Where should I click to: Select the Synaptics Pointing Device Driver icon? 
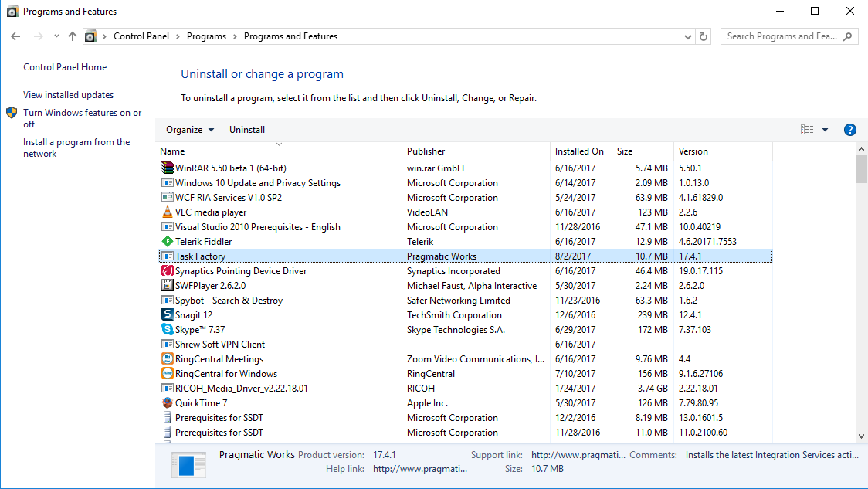(167, 271)
